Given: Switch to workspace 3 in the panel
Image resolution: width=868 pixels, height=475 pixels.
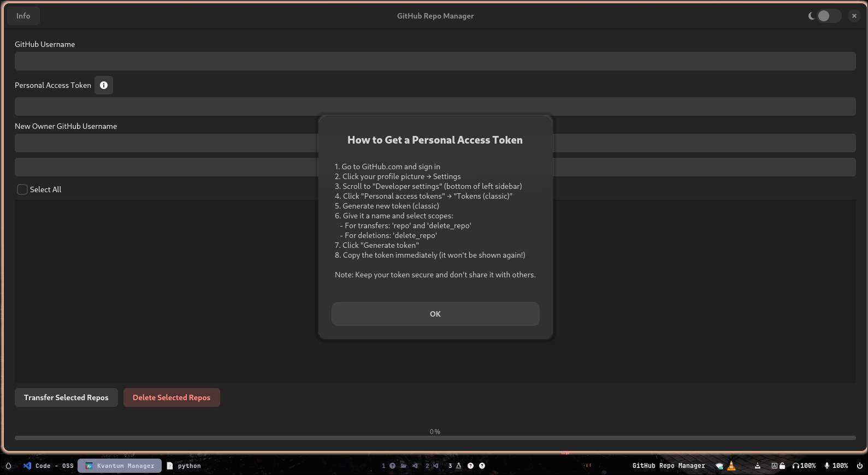Looking at the screenshot, I should click(x=450, y=466).
